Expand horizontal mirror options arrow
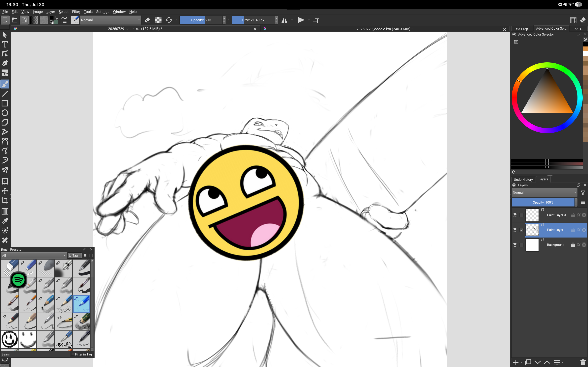Viewport: 588px width, 367px height. 292,20
